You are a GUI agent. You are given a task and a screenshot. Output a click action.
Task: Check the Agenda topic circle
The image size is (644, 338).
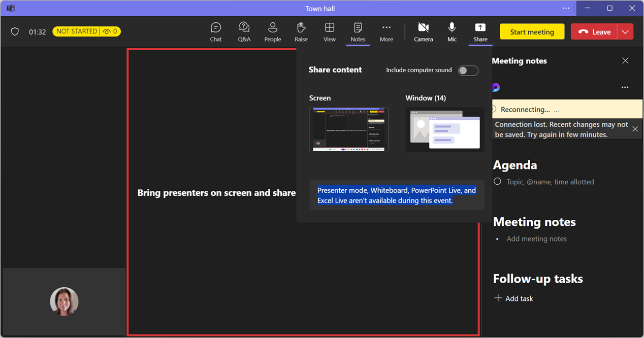coord(497,181)
